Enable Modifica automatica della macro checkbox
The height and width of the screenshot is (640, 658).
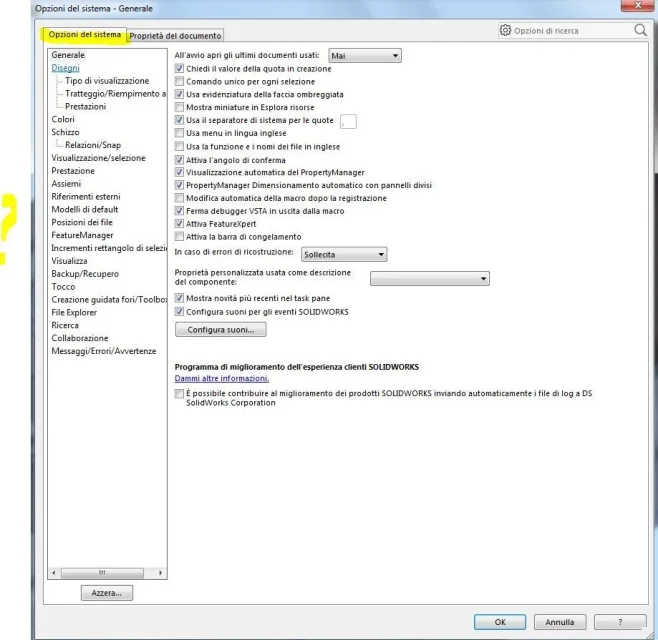tap(179, 198)
